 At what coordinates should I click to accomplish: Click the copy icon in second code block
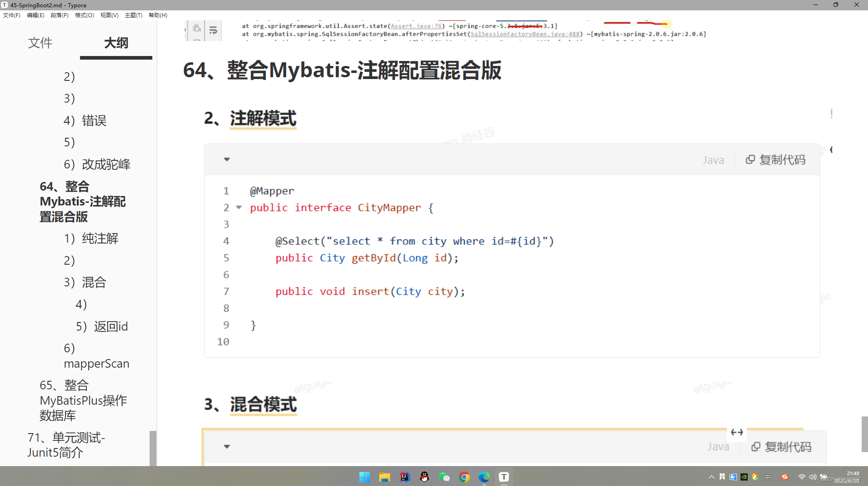756,447
